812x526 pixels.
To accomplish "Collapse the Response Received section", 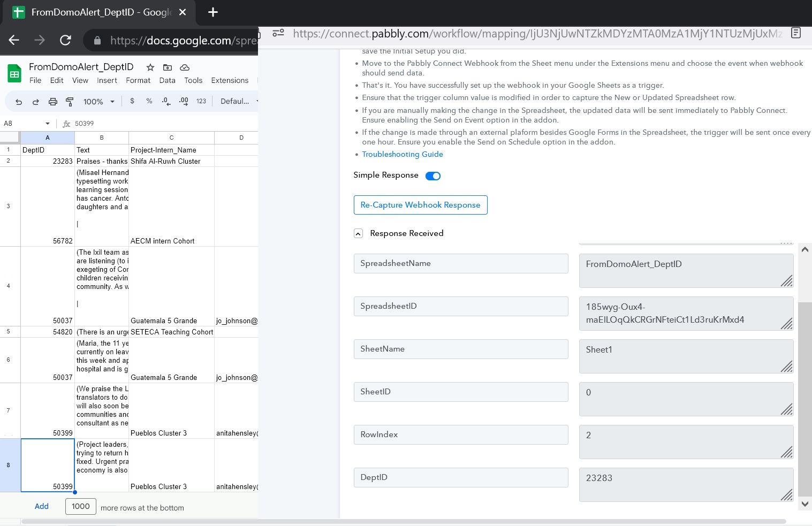I will coord(359,233).
